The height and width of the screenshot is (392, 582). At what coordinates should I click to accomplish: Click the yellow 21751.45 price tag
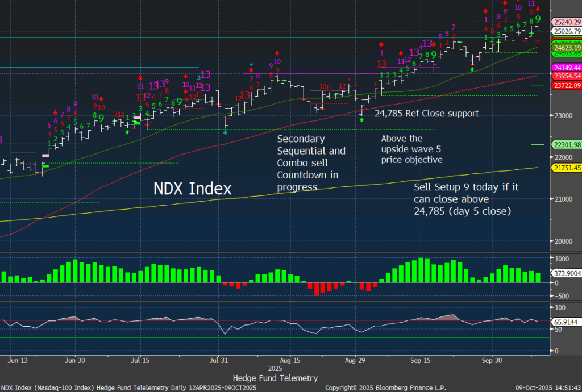point(566,168)
